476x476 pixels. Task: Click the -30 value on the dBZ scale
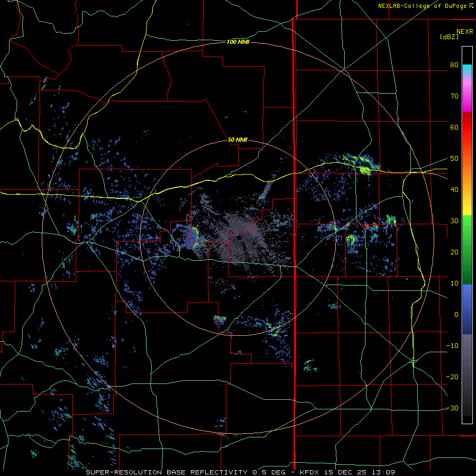pos(452,408)
